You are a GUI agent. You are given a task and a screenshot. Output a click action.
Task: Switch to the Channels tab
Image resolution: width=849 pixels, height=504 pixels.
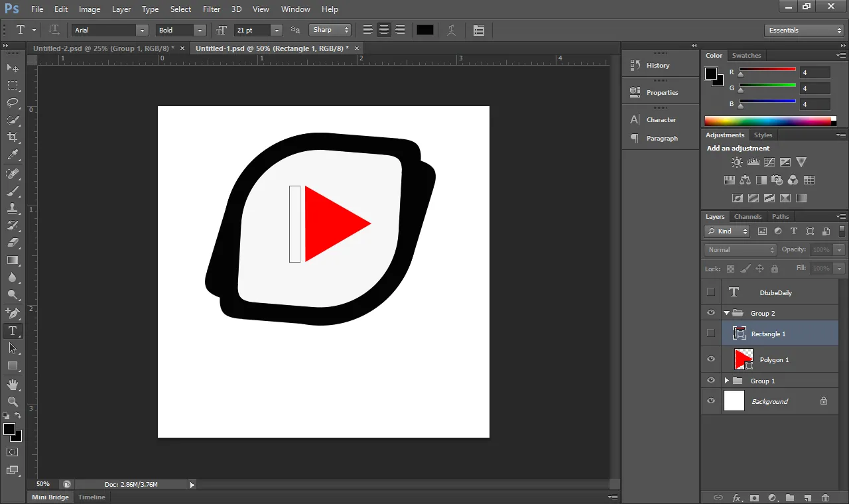748,216
